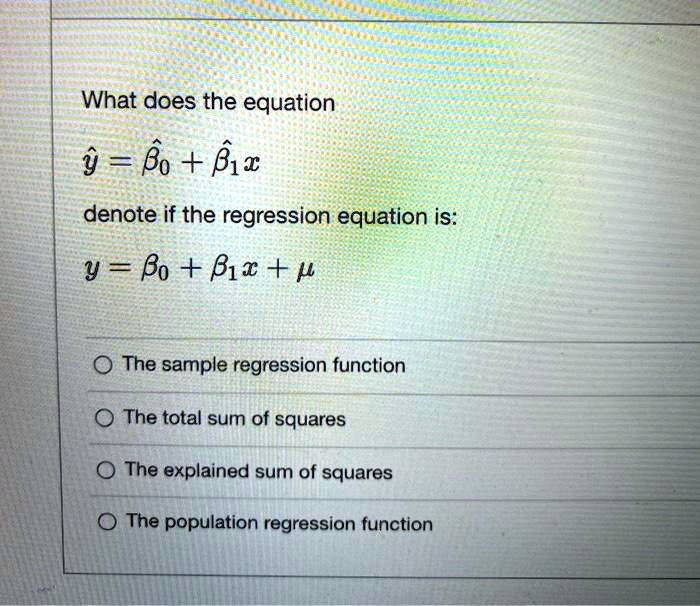Mark the population regression function radio button
Screen dimensions: 700x606
[104, 522]
